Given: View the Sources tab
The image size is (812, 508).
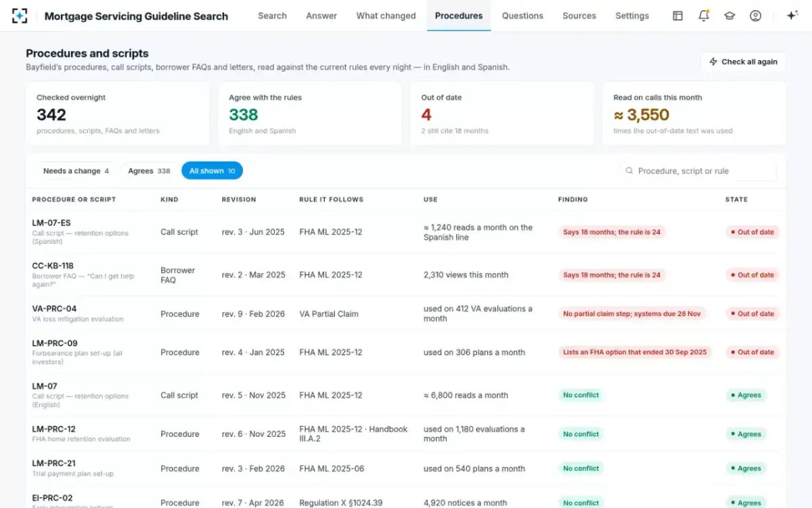Looking at the screenshot, I should [579, 16].
